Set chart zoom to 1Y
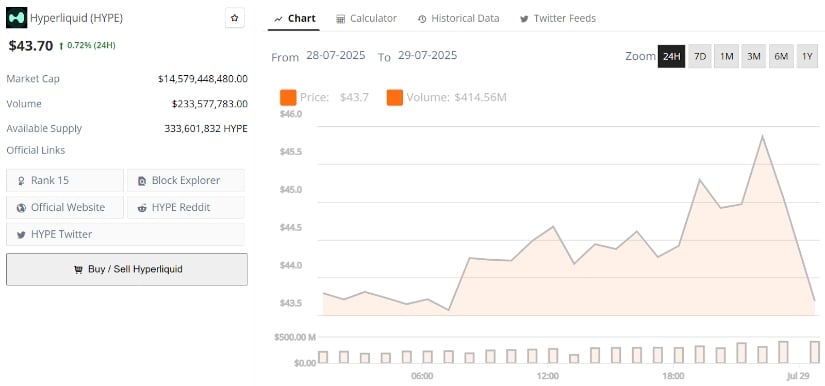This screenshot has height=386, width=825. (x=808, y=56)
